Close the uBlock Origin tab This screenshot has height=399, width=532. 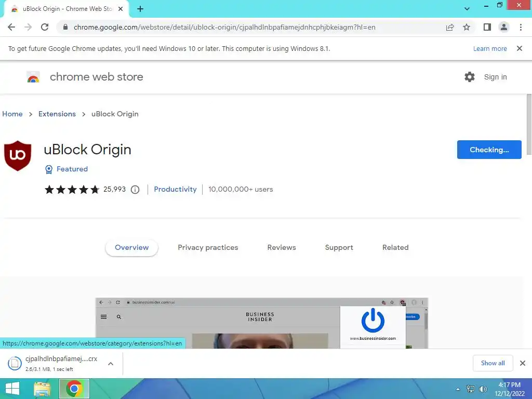pyautogui.click(x=121, y=9)
